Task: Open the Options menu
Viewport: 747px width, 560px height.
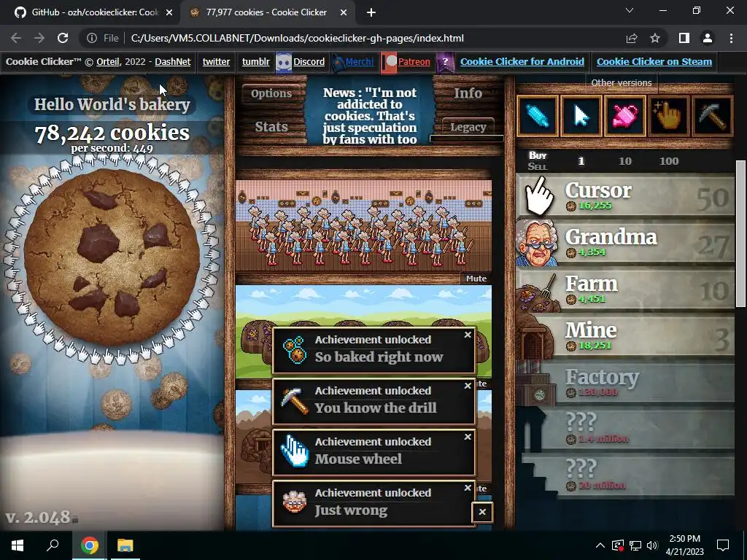Action: pyautogui.click(x=271, y=93)
